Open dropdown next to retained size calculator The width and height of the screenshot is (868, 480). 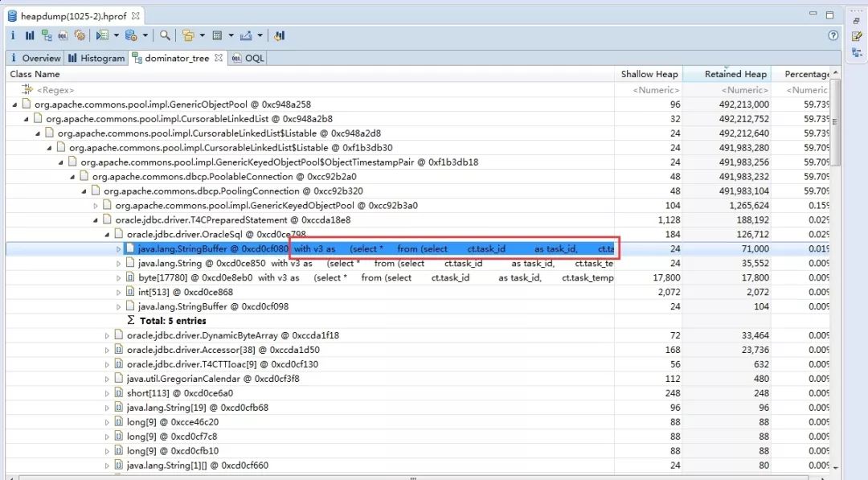click(x=231, y=35)
